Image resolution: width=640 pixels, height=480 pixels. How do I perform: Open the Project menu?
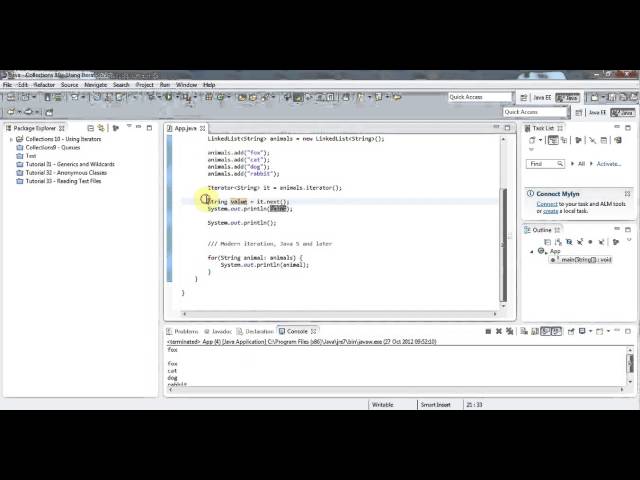[144, 85]
